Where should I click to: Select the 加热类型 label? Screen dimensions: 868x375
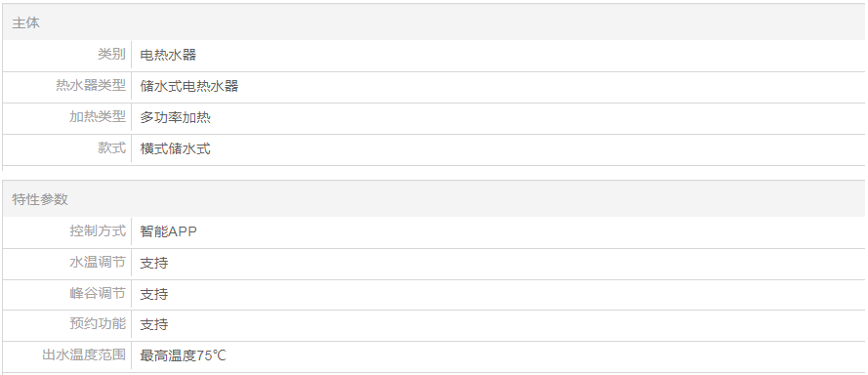point(98,117)
